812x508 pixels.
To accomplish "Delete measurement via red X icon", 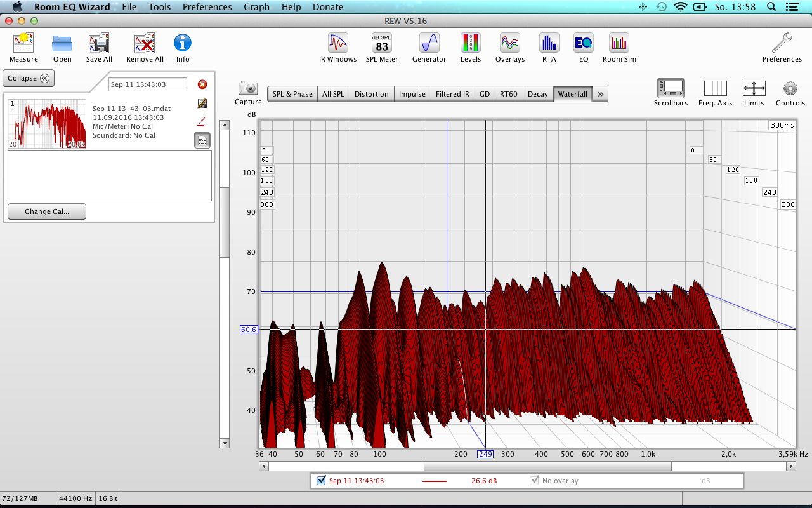I will tap(202, 84).
